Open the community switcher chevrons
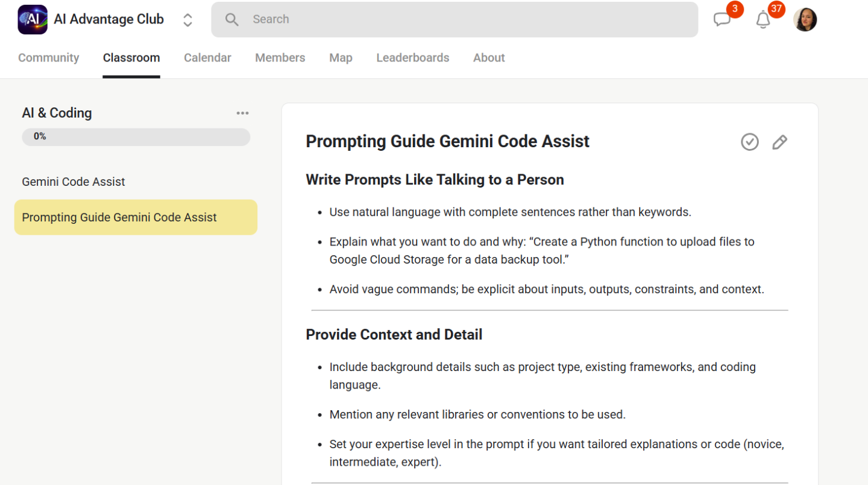The height and width of the screenshot is (485, 868). pyautogui.click(x=187, y=20)
